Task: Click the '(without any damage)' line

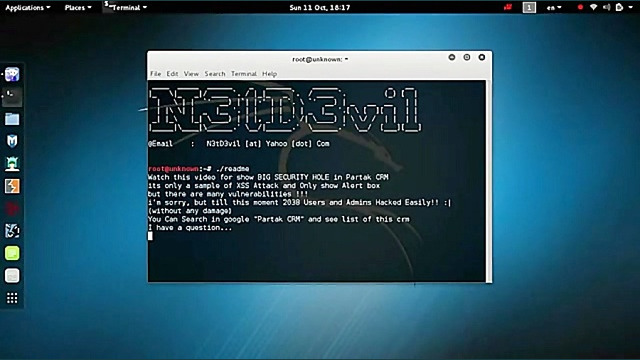Action: coord(190,211)
